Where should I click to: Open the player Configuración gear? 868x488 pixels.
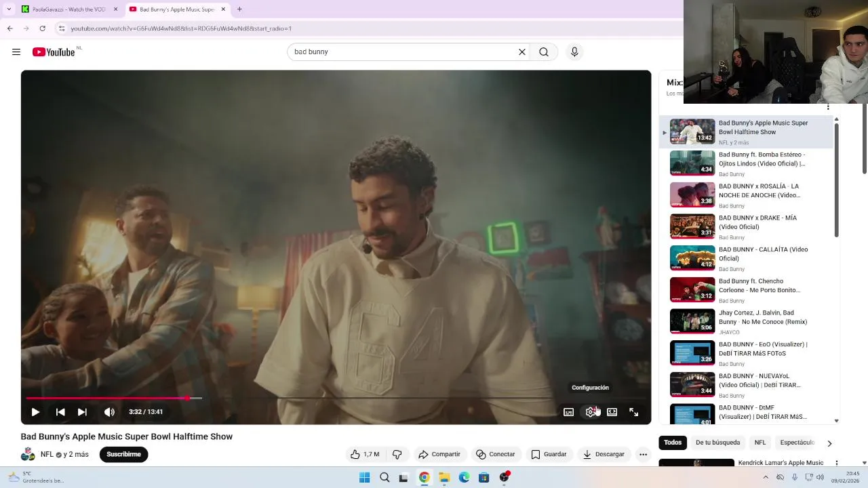[591, 412]
